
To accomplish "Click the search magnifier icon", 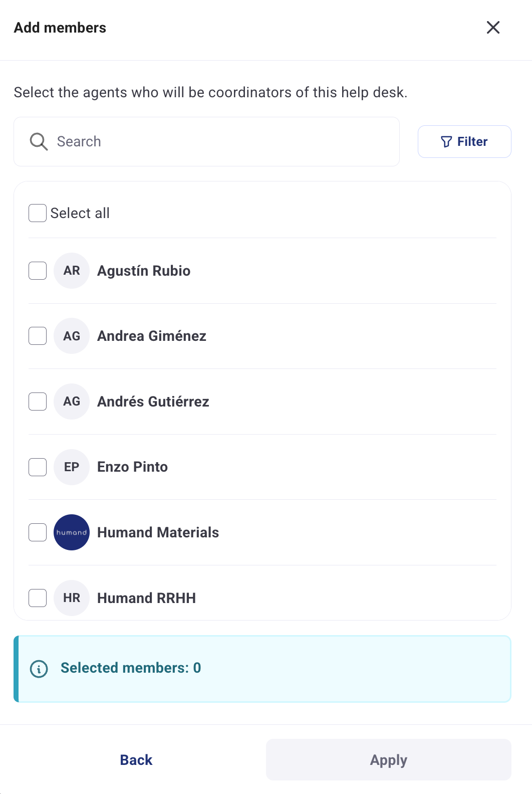I will click(x=39, y=142).
